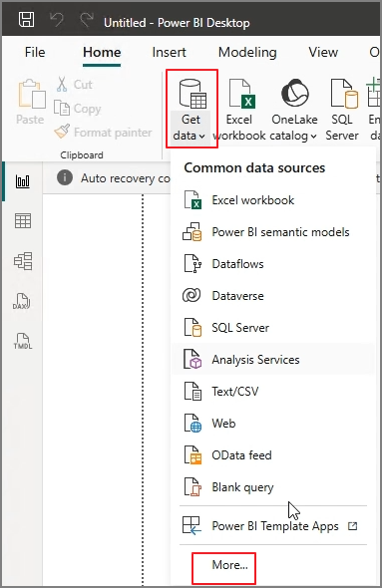Open TMDL view in left sidebar
This screenshot has height=588, width=382.
pyautogui.click(x=23, y=341)
